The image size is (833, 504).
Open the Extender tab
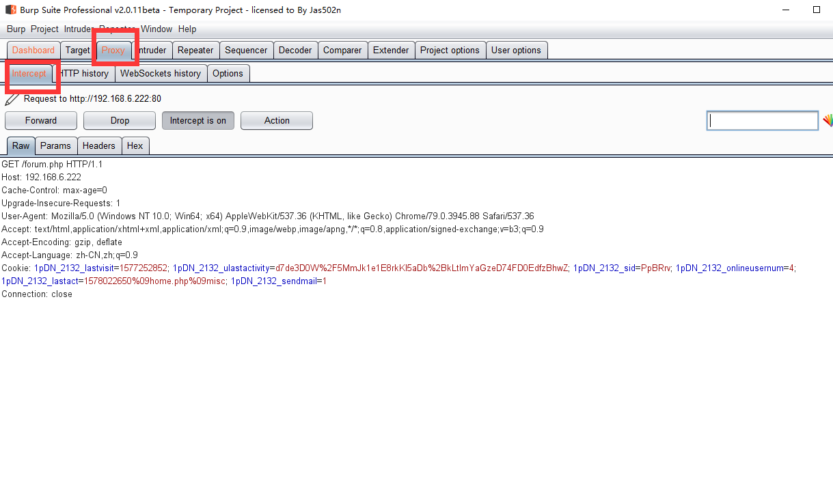391,51
